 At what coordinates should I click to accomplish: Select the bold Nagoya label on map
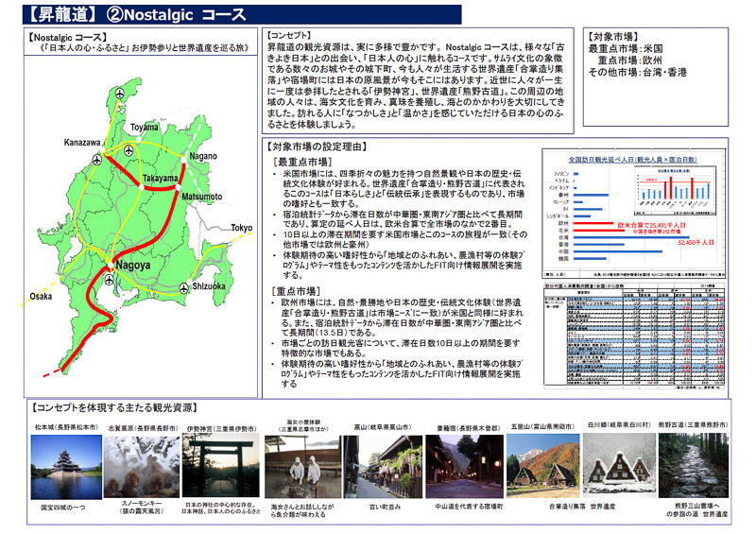coord(132,266)
